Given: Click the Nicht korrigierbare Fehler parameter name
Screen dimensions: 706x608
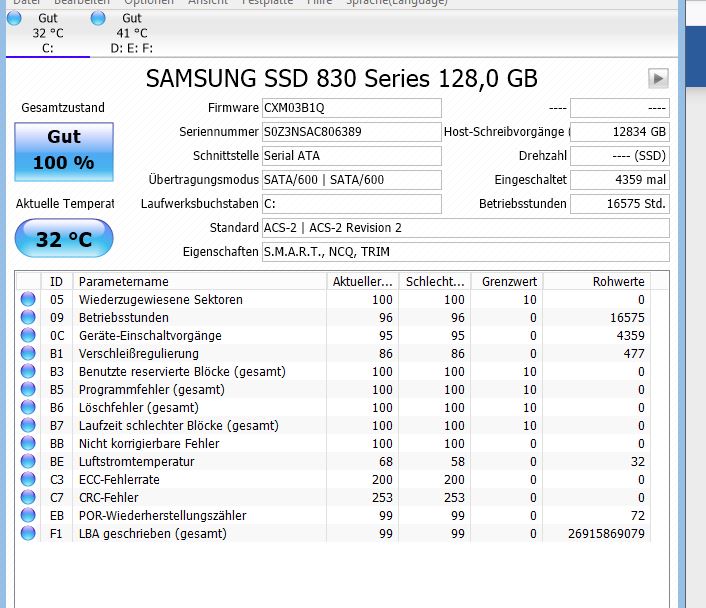Looking at the screenshot, I should coord(149,444).
